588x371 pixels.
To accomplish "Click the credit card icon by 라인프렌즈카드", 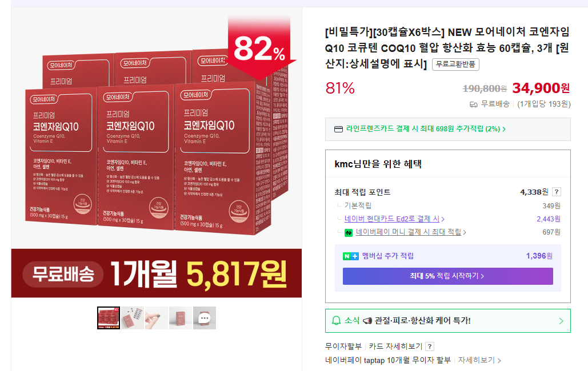I will pyautogui.click(x=338, y=130).
